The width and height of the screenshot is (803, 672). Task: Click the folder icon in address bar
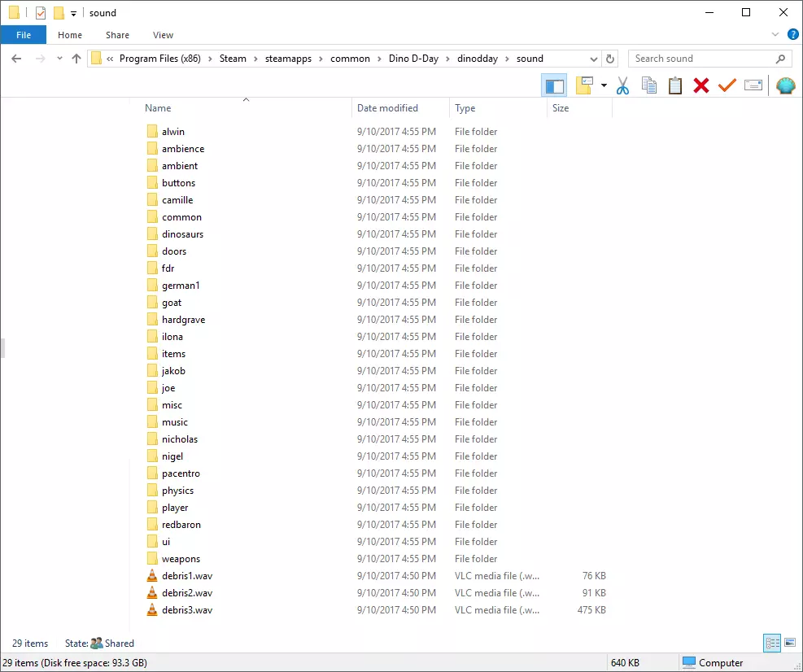pos(96,59)
